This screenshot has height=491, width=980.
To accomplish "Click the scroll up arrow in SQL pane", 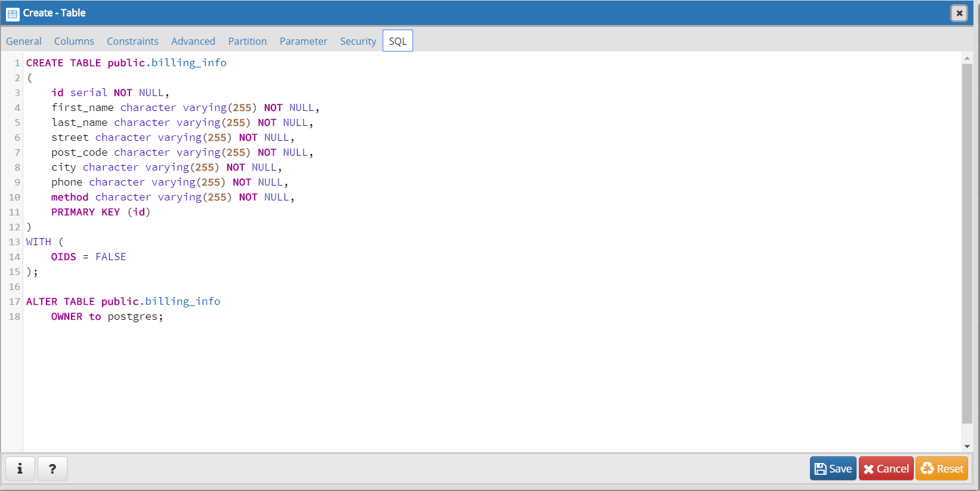I will pyautogui.click(x=967, y=58).
